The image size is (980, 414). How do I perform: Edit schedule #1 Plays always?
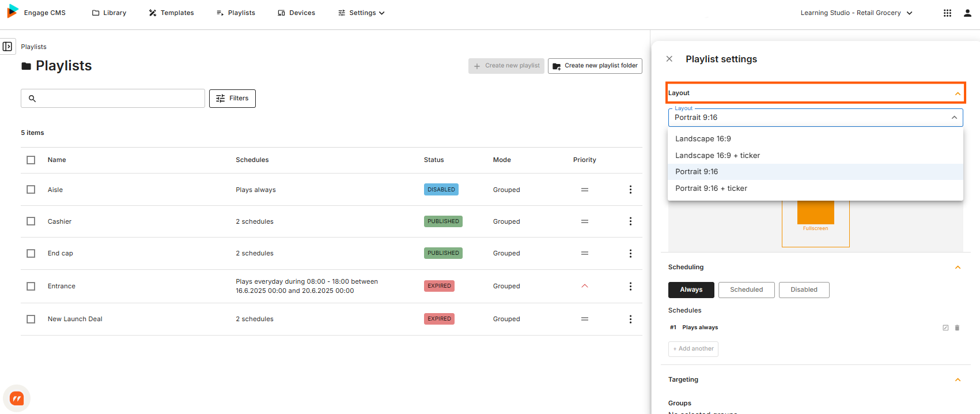point(945,328)
